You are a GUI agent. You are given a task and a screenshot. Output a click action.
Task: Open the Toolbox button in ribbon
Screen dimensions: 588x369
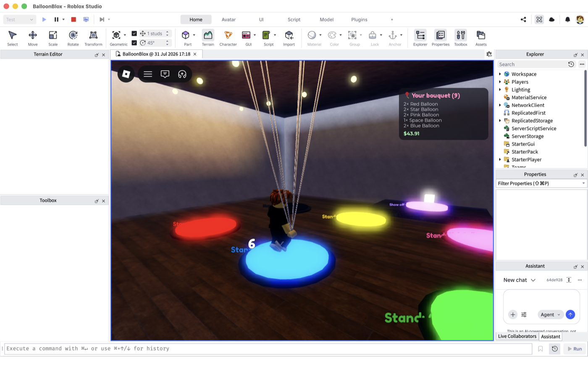(x=461, y=38)
